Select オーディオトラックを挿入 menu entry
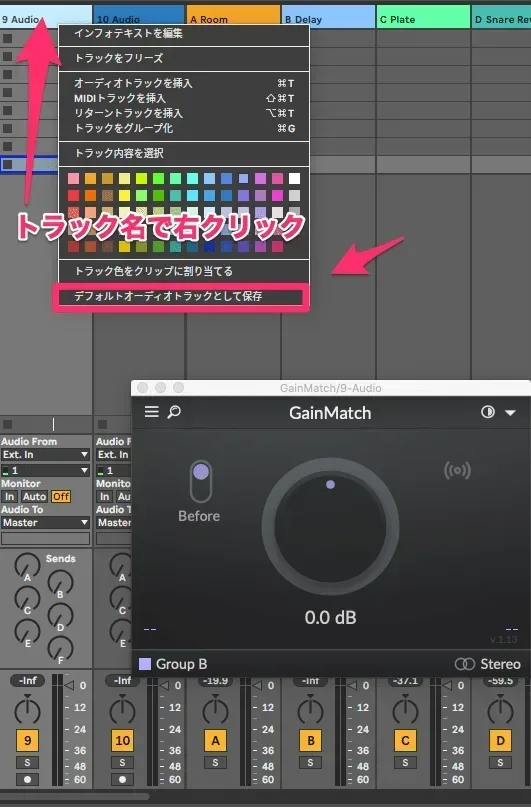The width and height of the screenshot is (531, 807). pyautogui.click(x=184, y=83)
